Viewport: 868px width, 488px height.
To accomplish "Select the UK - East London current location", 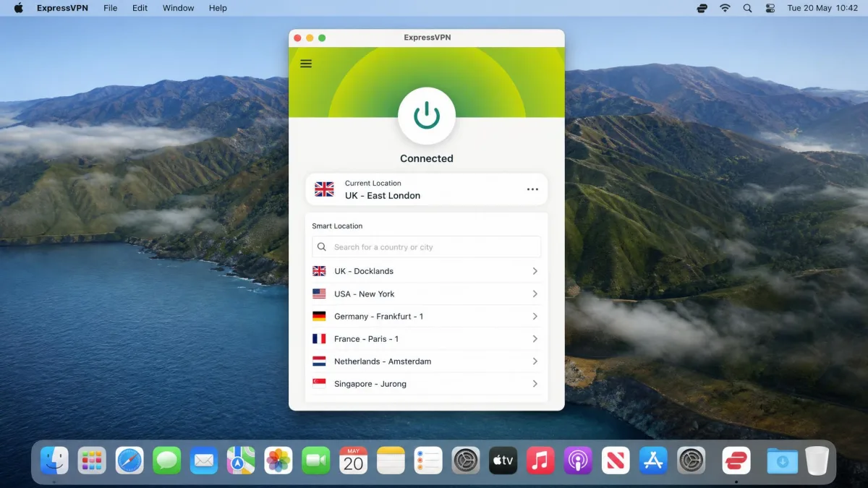I will 427,189.
